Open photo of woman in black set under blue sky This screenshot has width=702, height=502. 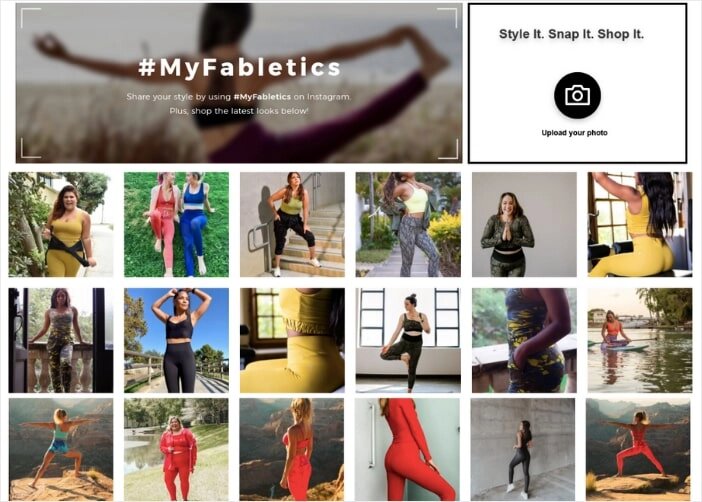[176, 340]
